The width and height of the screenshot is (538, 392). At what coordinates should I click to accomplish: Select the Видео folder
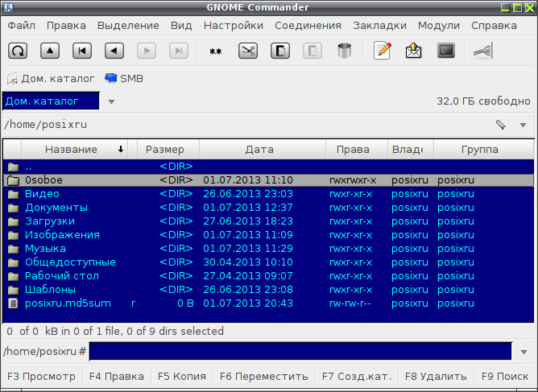268,194
